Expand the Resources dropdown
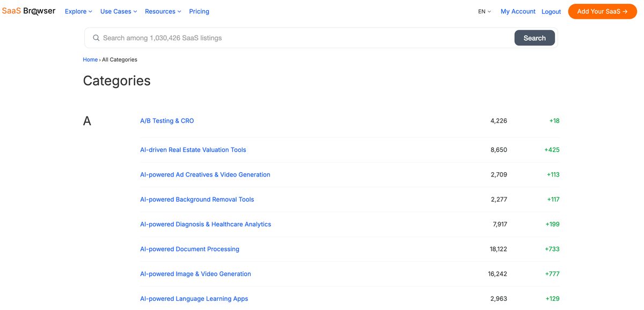Viewport: 644px width, 310px height. click(161, 11)
